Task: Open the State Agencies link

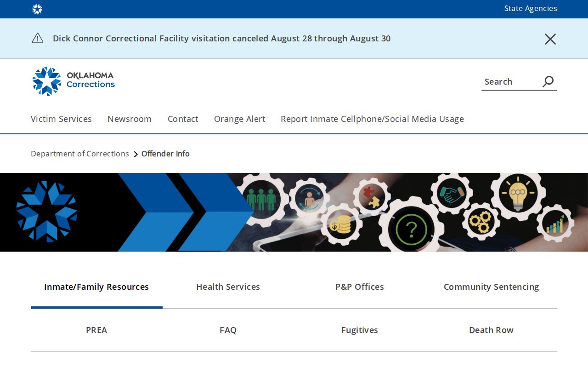Action: click(531, 8)
